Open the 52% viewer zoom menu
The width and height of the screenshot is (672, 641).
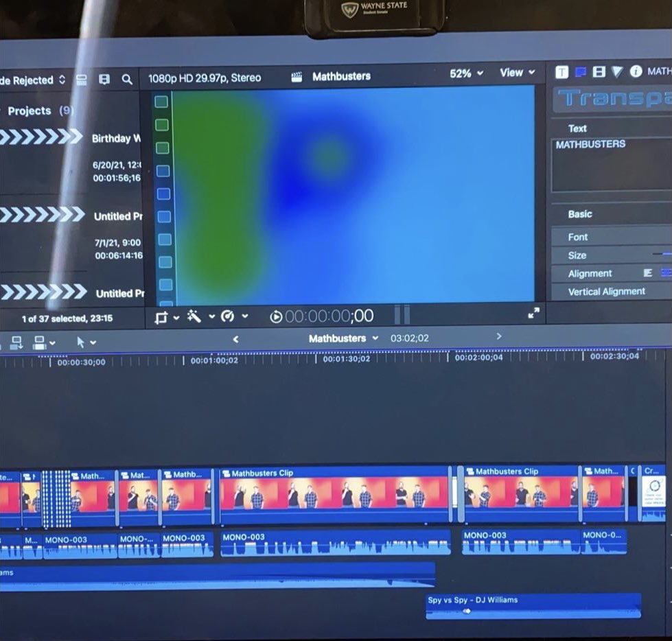pos(466,73)
